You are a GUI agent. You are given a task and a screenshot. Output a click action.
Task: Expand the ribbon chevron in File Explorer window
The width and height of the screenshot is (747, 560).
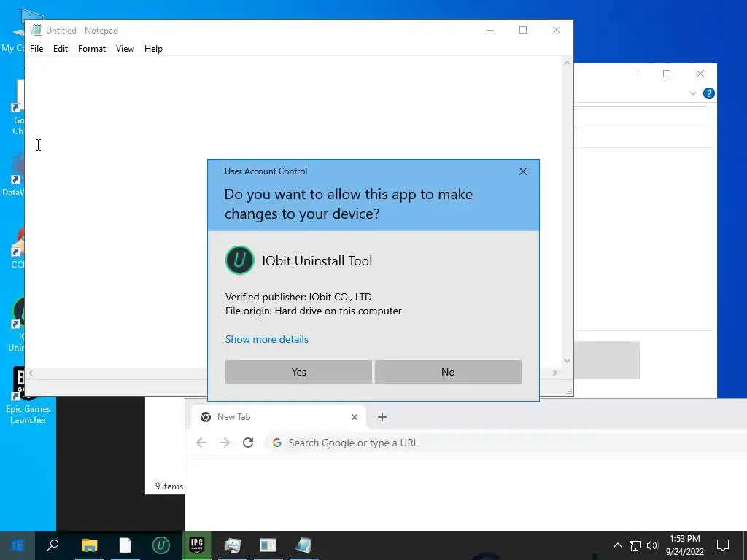pos(693,93)
